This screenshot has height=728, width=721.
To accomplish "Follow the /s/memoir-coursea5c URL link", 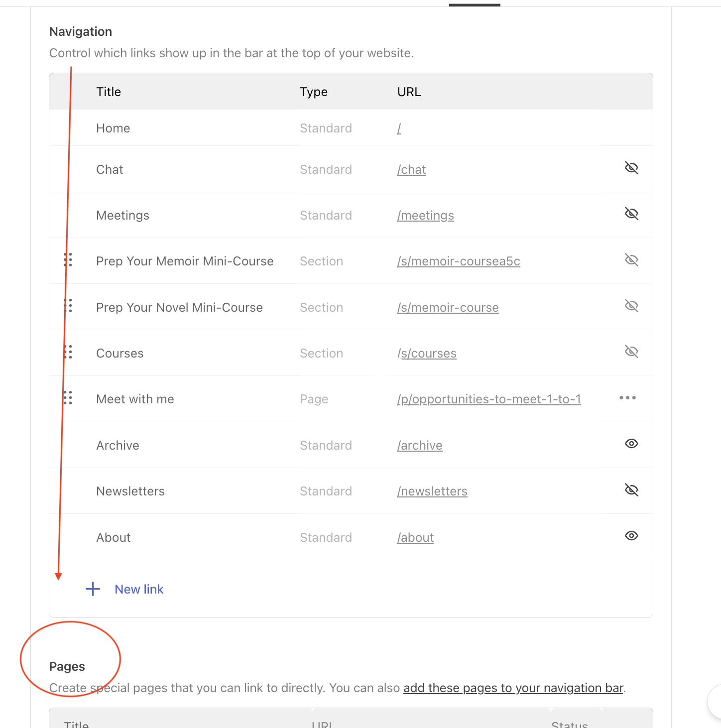I will (459, 261).
